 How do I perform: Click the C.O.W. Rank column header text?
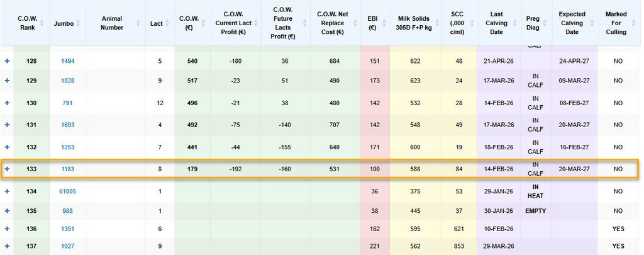pyautogui.click(x=28, y=23)
